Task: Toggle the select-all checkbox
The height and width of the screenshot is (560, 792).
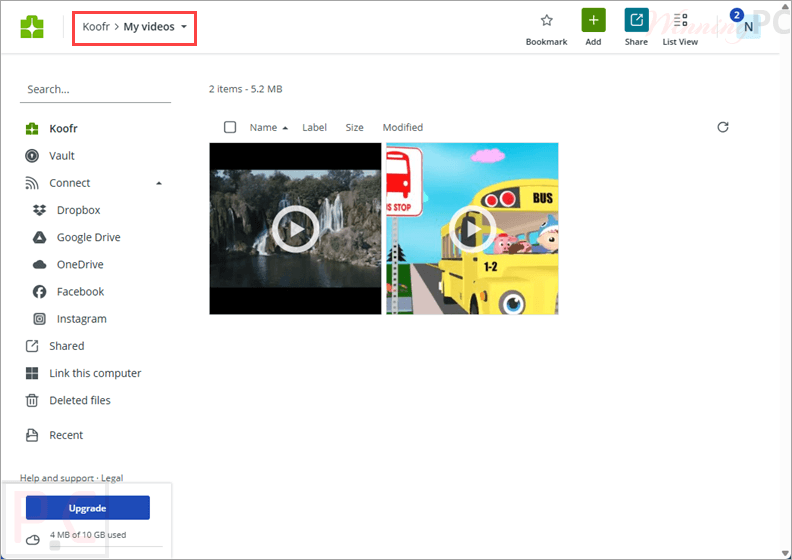Action: pyautogui.click(x=230, y=127)
